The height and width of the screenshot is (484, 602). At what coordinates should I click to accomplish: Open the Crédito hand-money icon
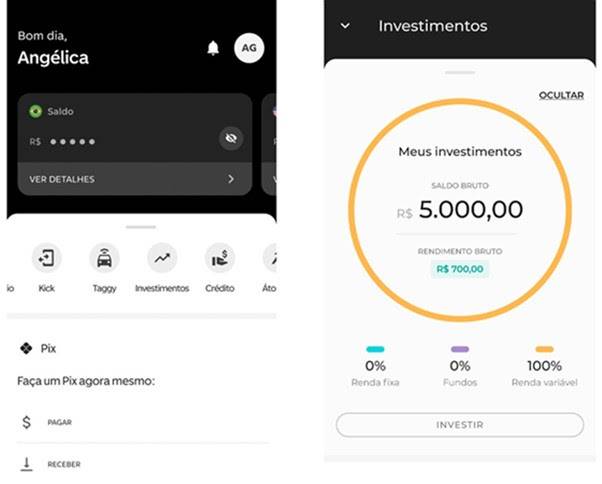pyautogui.click(x=220, y=258)
